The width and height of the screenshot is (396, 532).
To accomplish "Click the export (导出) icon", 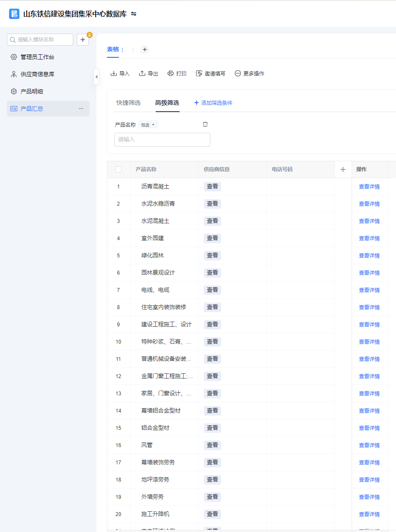I will [x=142, y=74].
